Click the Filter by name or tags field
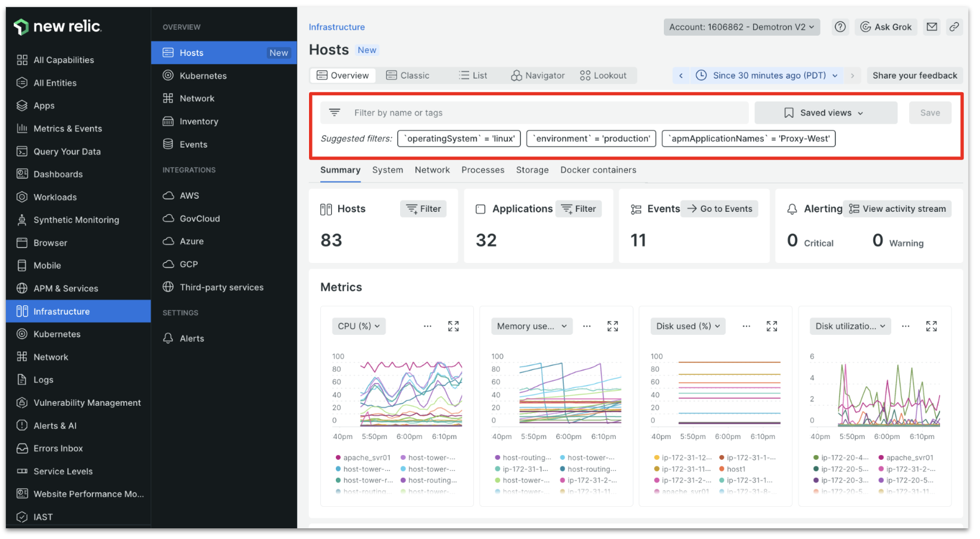 coord(535,112)
